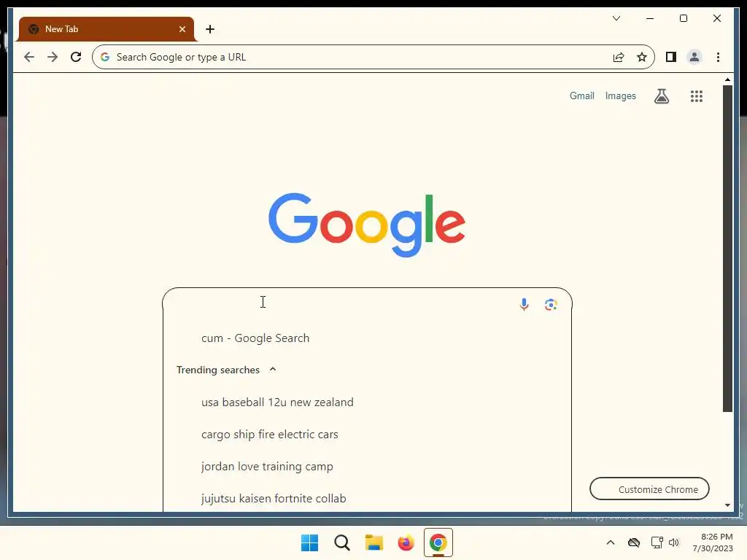Open the Google apps grid
Screen dimensions: 747x560
point(697,96)
